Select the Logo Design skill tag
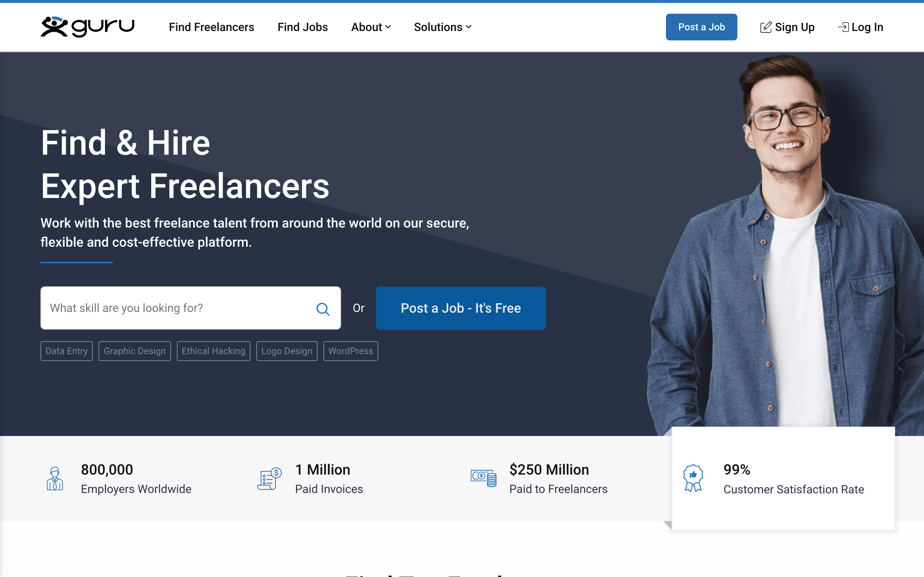924x577 pixels. click(287, 351)
